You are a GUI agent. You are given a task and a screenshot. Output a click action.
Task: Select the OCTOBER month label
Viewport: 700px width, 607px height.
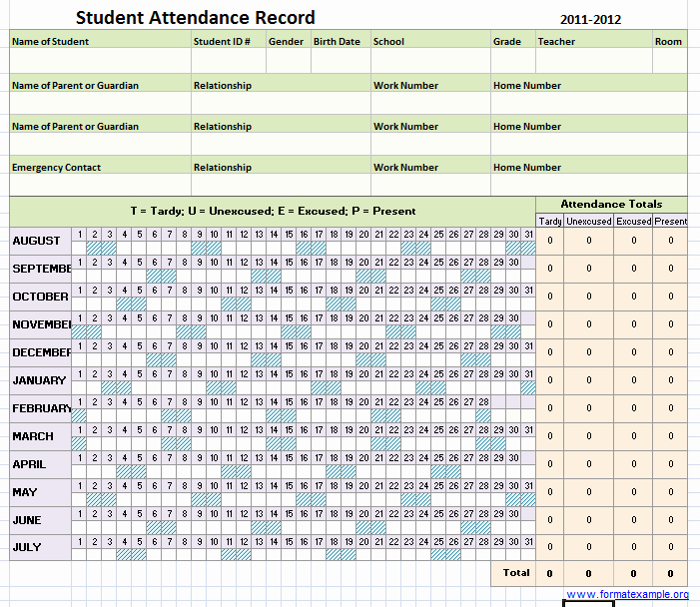pos(40,297)
